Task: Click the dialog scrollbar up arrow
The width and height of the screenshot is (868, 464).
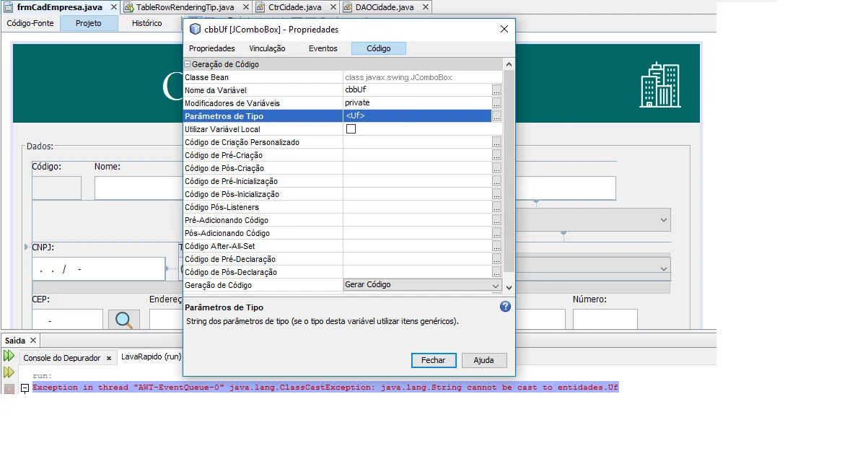Action: 509,64
